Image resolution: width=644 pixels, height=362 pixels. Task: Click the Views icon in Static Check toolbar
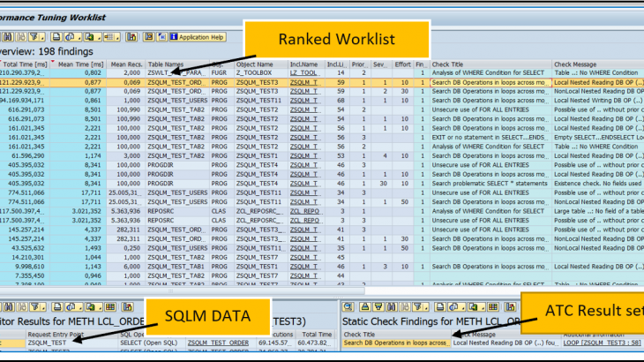453,307
